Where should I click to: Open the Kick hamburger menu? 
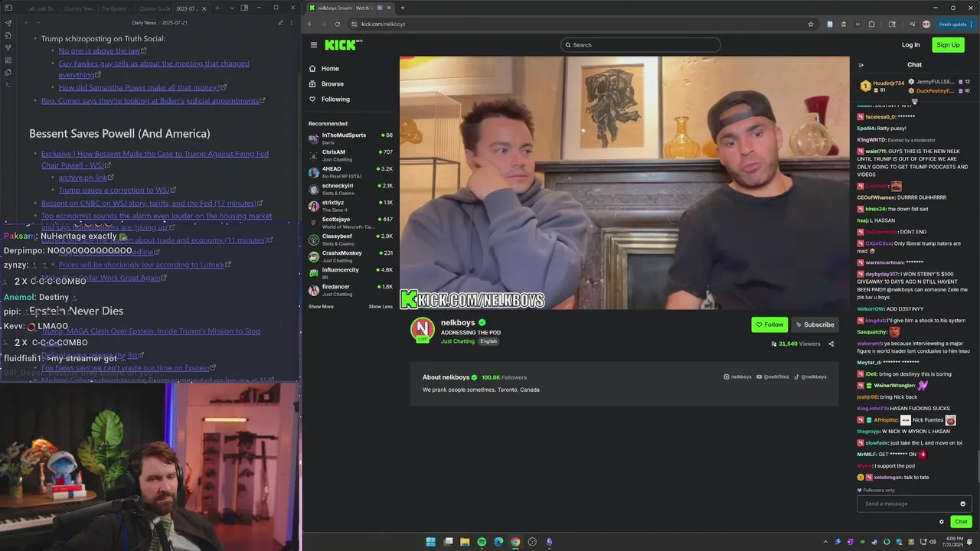coord(314,45)
